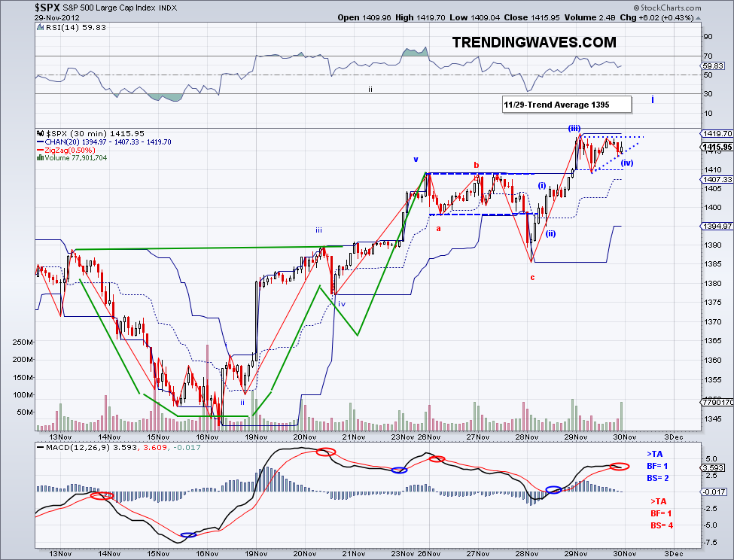Click the RSI 70 overbought level label
The height and width of the screenshot is (560, 734).
click(x=708, y=56)
